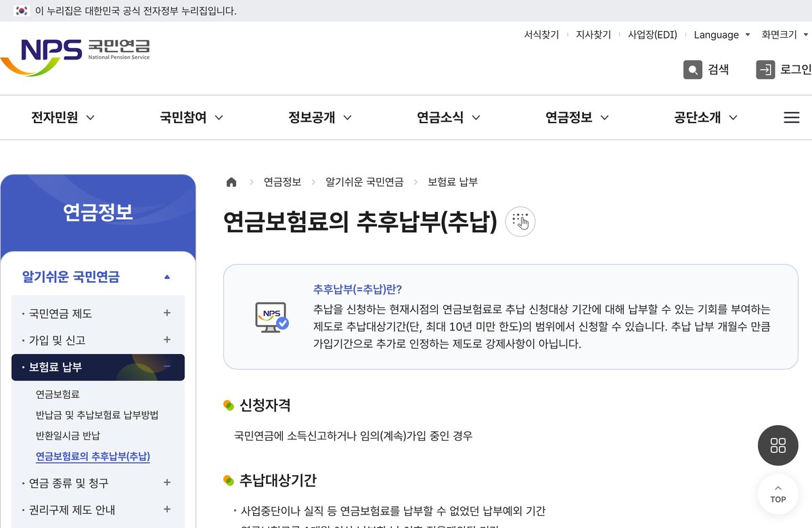Click the 추후납부(=추납)란? heading
The height and width of the screenshot is (528, 812).
pyautogui.click(x=357, y=290)
